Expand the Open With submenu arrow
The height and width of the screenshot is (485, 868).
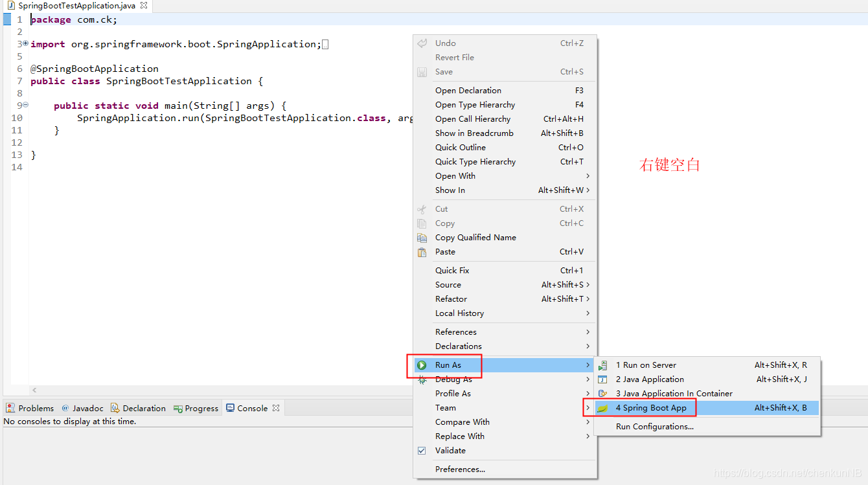pyautogui.click(x=588, y=176)
